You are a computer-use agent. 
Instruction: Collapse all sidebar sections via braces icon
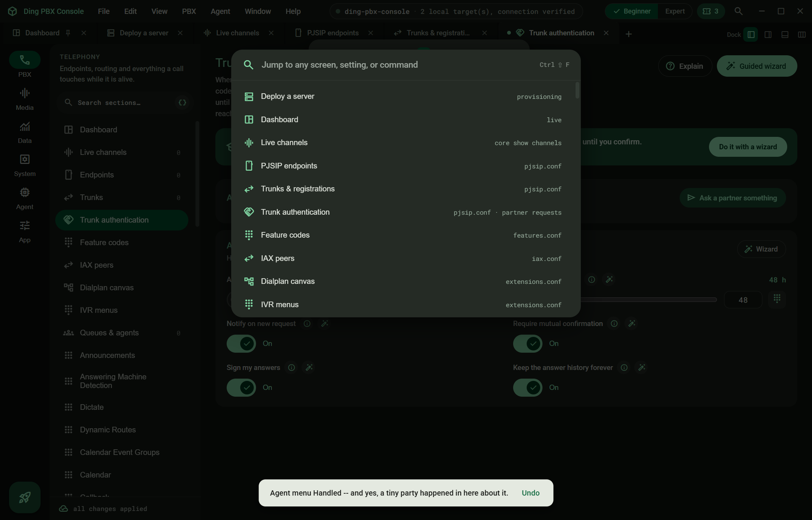[182, 103]
